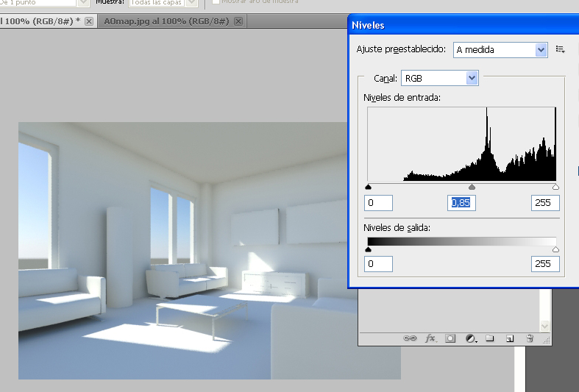
Task: Click the output shadows field showing 0
Action: (x=378, y=264)
